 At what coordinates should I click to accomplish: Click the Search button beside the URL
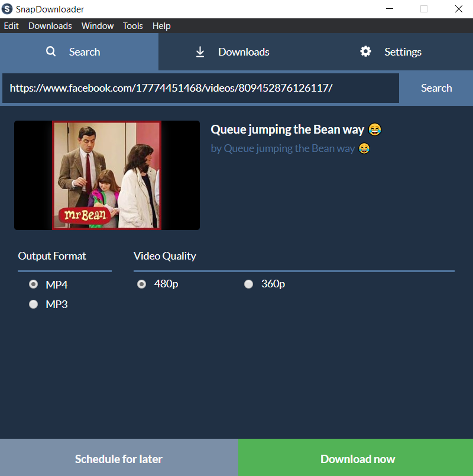click(436, 88)
